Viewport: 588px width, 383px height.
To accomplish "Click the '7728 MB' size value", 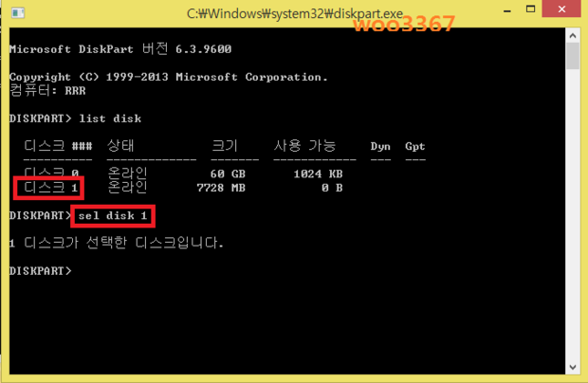I will (220, 188).
